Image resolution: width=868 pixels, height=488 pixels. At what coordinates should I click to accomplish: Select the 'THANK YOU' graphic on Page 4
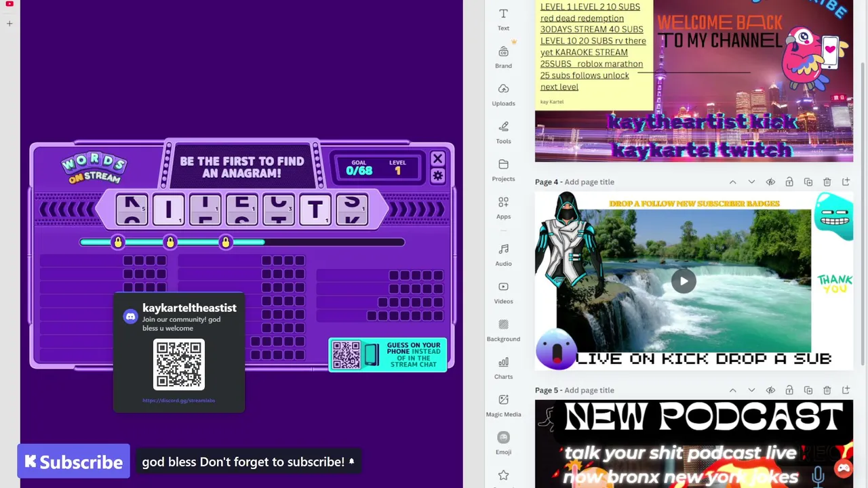[x=833, y=283]
